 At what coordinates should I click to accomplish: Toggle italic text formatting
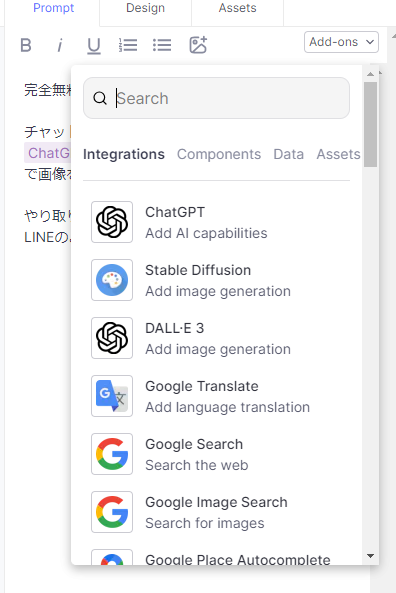[x=60, y=45]
